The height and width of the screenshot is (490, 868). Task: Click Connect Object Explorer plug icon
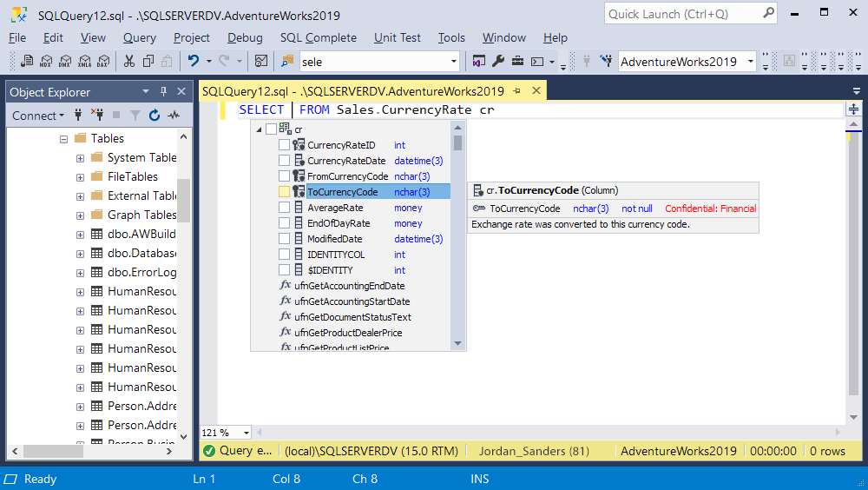click(78, 116)
